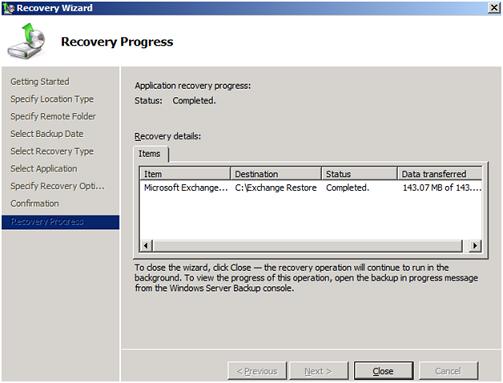This screenshot has height=383, width=503.
Task: Select the Select Backup Date step
Action: pyautogui.click(x=47, y=134)
